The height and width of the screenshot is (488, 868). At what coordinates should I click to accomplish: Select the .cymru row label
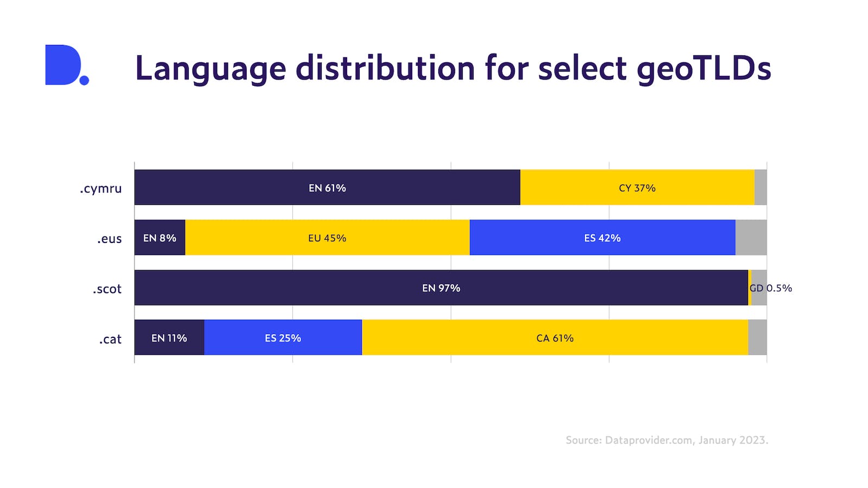click(x=101, y=189)
